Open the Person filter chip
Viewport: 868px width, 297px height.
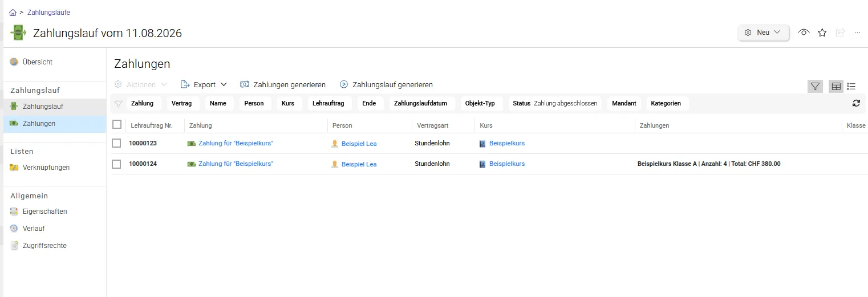[254, 103]
